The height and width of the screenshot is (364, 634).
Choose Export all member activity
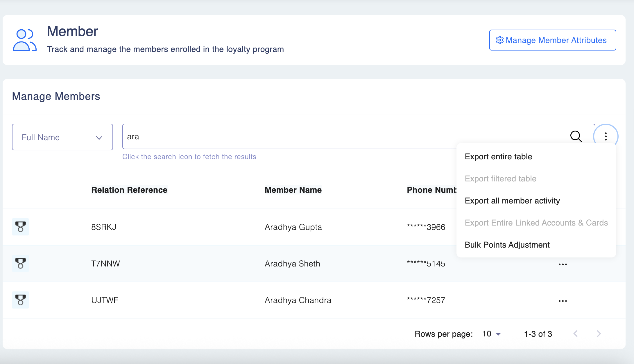click(512, 201)
